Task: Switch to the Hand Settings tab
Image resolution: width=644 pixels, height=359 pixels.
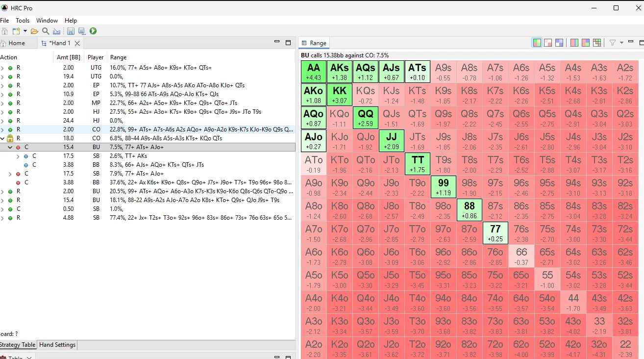Action: [57, 345]
